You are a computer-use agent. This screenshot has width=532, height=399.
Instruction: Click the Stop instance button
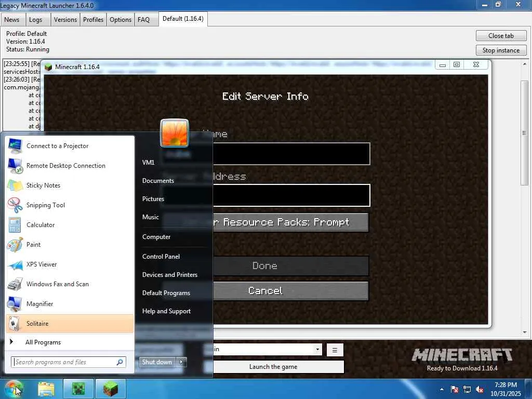pyautogui.click(x=501, y=50)
